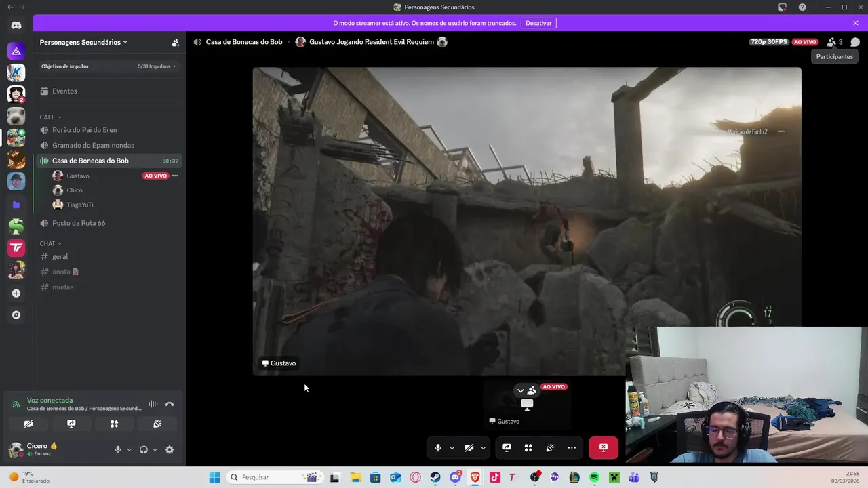Join Gramado do Epaminondas voice channel
Image resolution: width=868 pixels, height=488 pixels.
[108, 145]
